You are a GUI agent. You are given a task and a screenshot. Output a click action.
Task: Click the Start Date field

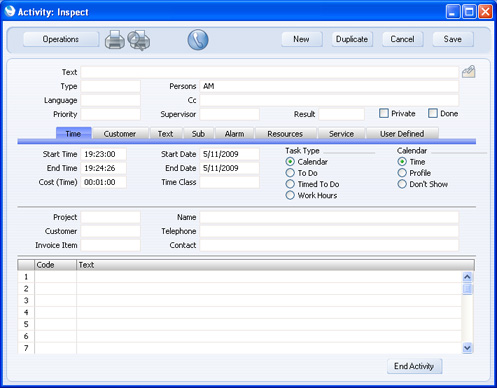tap(229, 154)
